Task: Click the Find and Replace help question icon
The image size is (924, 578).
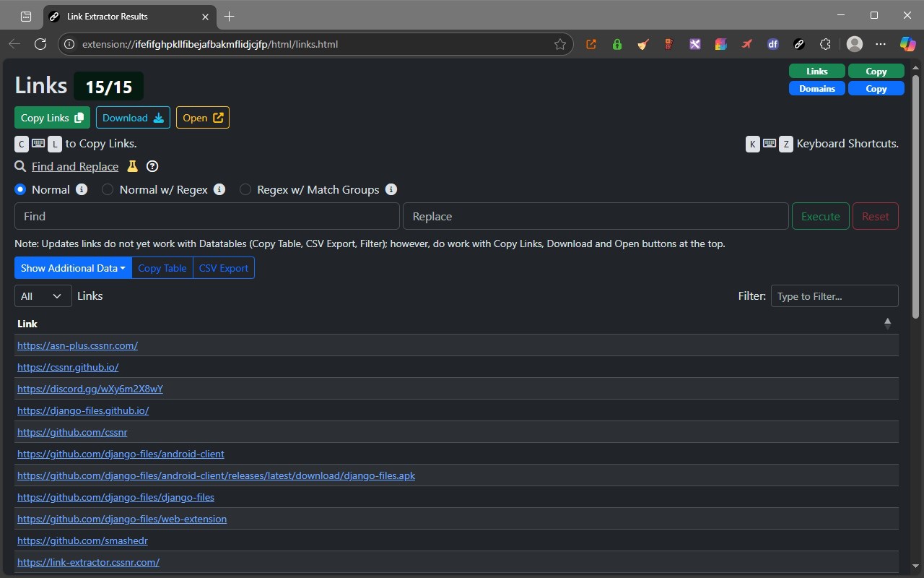Action: coord(152,166)
